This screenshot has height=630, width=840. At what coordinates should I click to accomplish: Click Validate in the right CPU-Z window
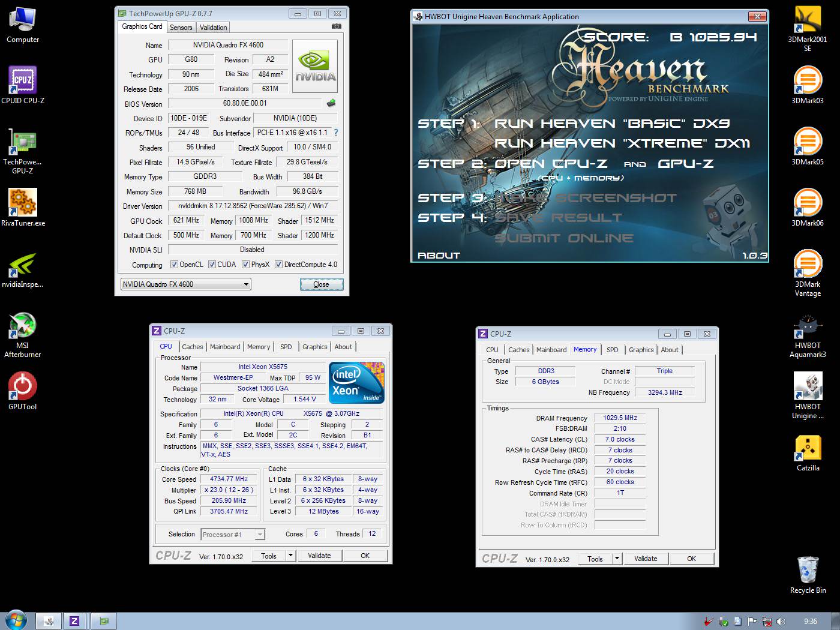point(646,558)
